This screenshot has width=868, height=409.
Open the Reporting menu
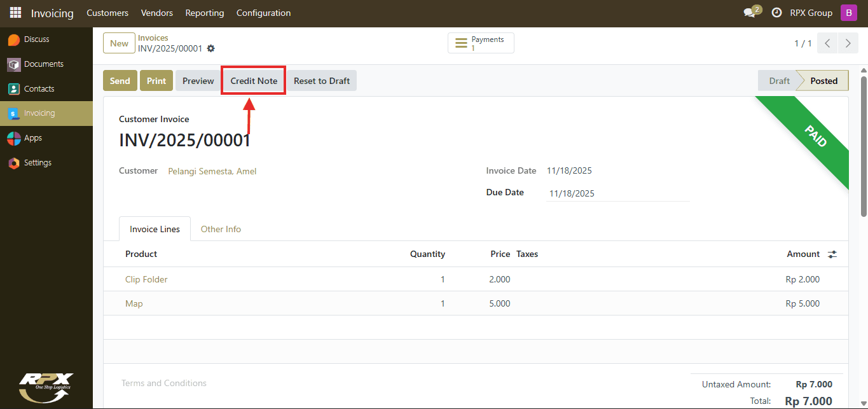205,13
